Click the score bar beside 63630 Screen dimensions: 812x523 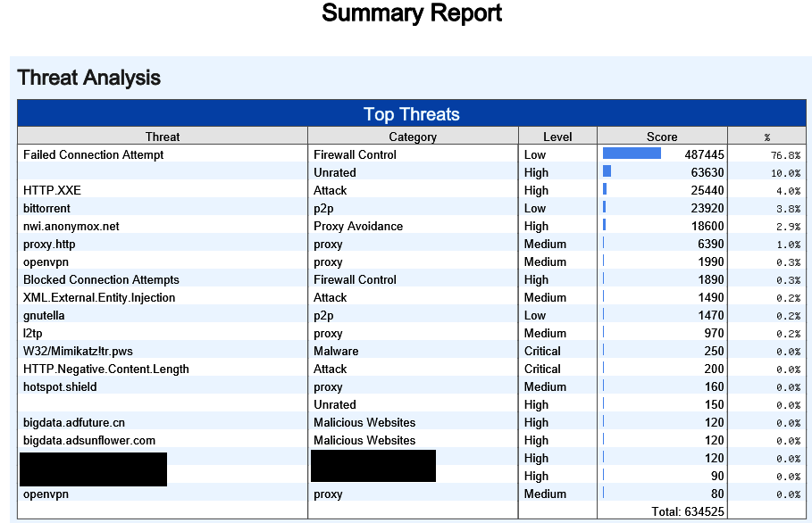pos(607,170)
